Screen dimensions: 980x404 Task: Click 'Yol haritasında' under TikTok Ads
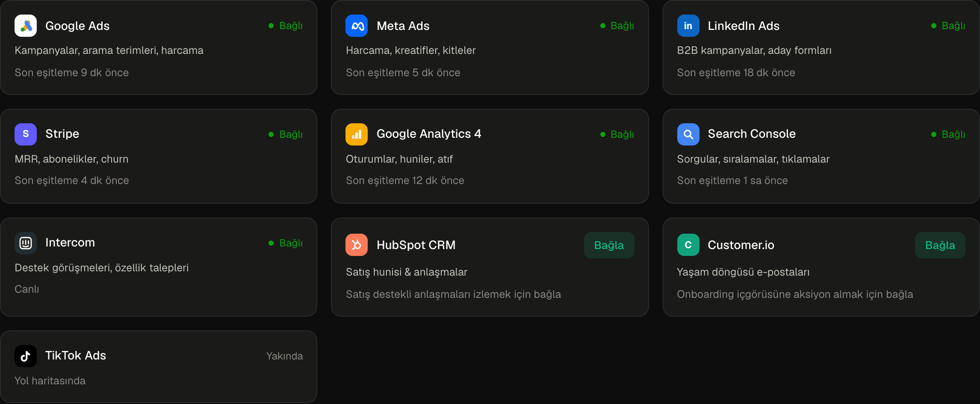50,381
